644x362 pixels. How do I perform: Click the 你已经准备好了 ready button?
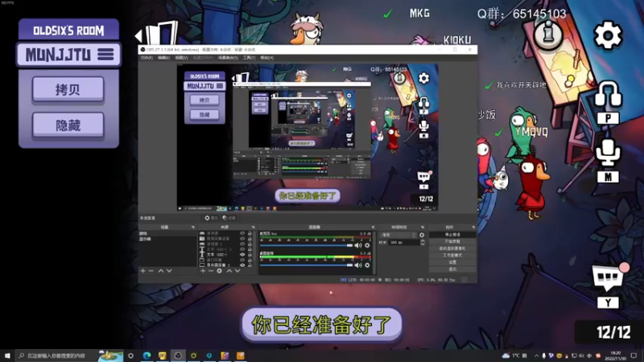(x=321, y=325)
